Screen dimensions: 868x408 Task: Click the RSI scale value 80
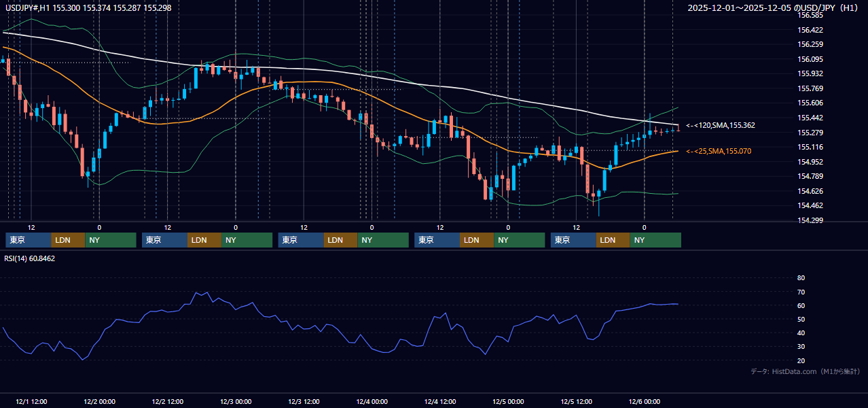click(801, 278)
